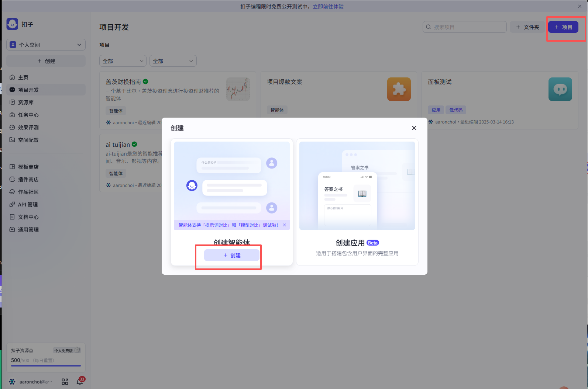Open API 管理 in sidebar

click(46, 204)
